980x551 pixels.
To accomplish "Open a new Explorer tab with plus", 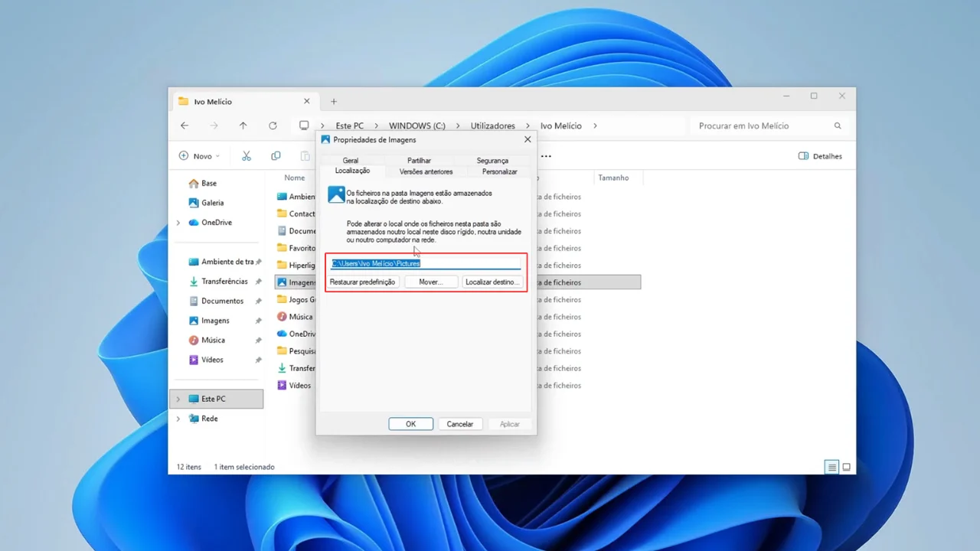I will point(334,101).
